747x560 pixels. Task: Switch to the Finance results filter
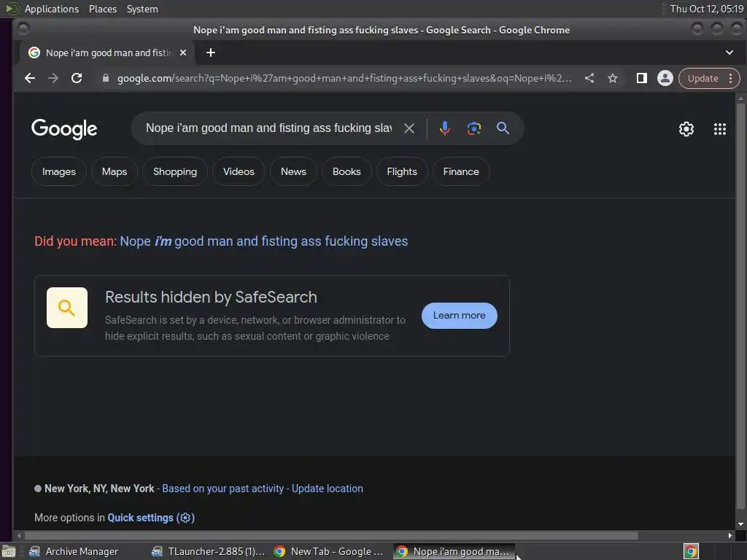coord(461,171)
